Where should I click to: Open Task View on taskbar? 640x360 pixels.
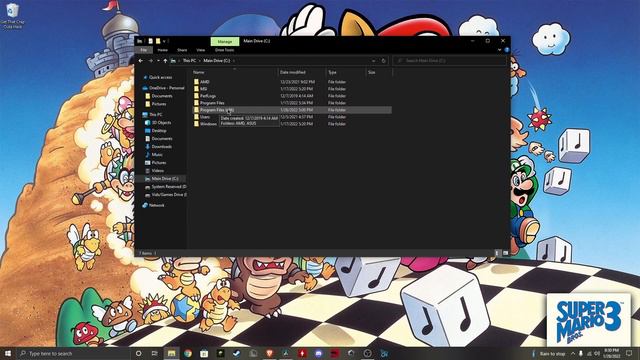[x=155, y=353]
